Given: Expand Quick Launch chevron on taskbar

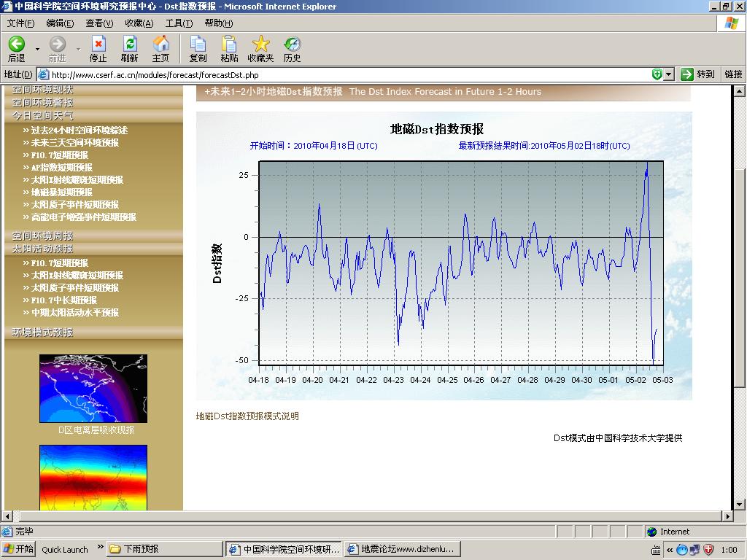Looking at the screenshot, I should tap(101, 547).
